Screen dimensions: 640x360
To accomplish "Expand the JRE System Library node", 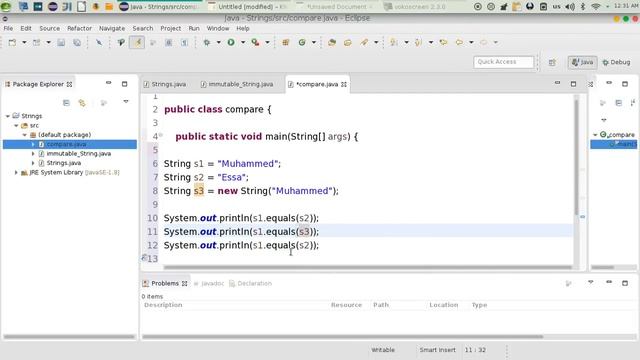I will pyautogui.click(x=16, y=173).
